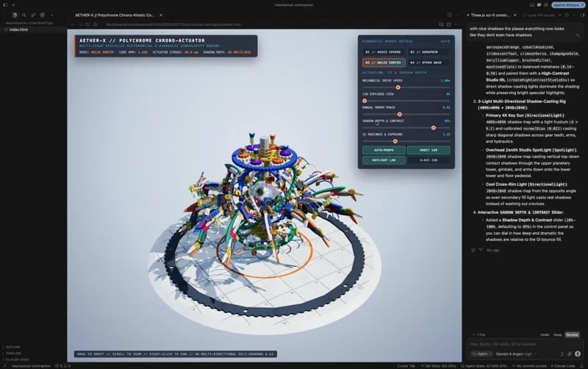Open the Source Control icon in sidebar
The height and width of the screenshot is (369, 588).
[33, 15]
